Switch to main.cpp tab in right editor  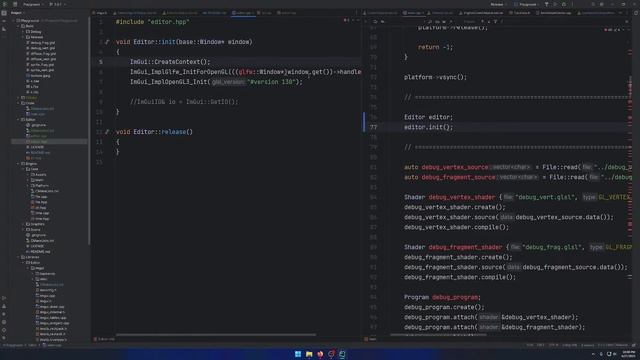click(413, 13)
